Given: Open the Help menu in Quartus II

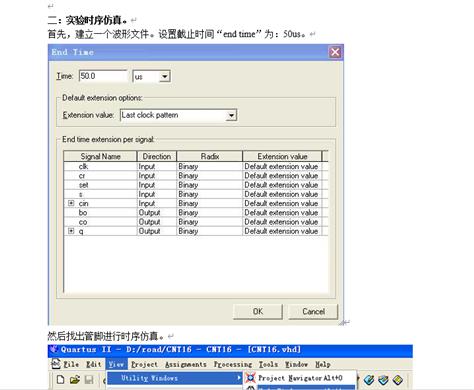Looking at the screenshot, I should [x=323, y=364].
